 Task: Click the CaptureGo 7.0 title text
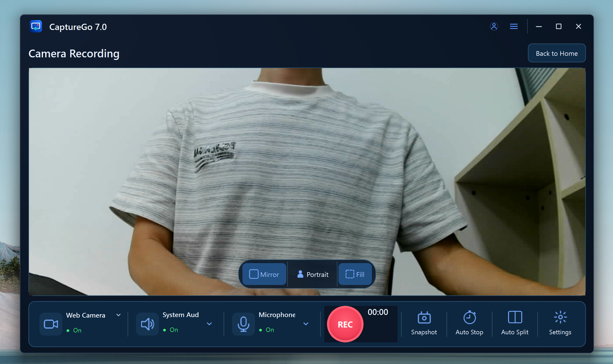tap(78, 27)
